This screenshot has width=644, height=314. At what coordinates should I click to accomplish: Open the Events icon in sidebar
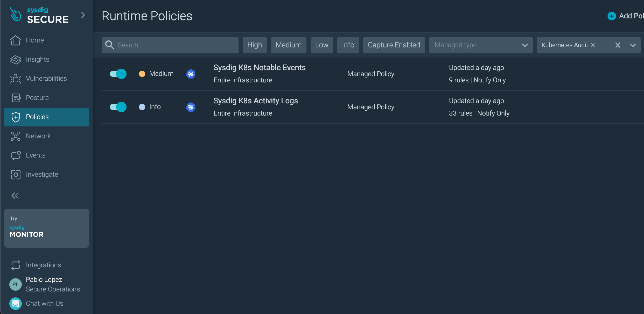coord(16,155)
